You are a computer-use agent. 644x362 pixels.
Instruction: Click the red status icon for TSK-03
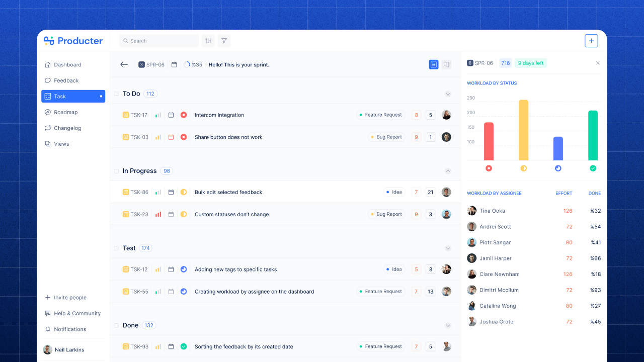point(184,137)
